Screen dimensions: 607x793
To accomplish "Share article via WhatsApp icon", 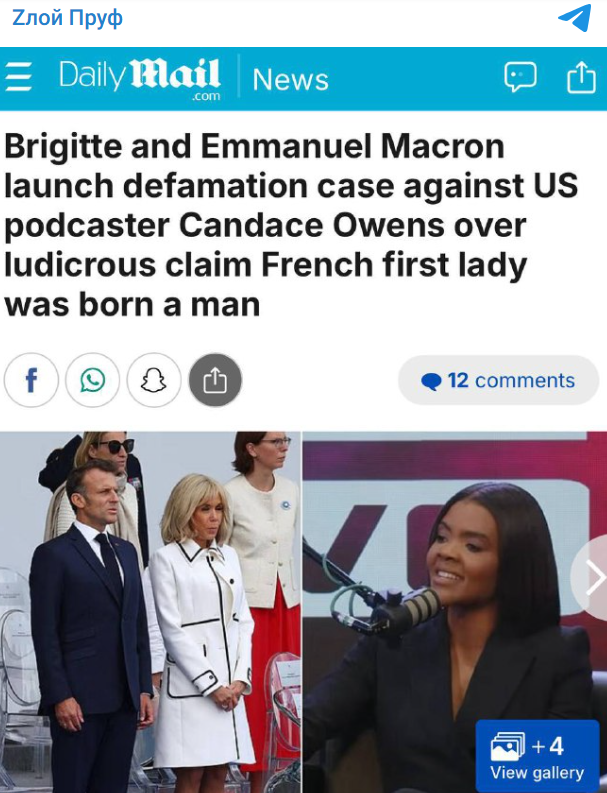I will pyautogui.click(x=93, y=380).
